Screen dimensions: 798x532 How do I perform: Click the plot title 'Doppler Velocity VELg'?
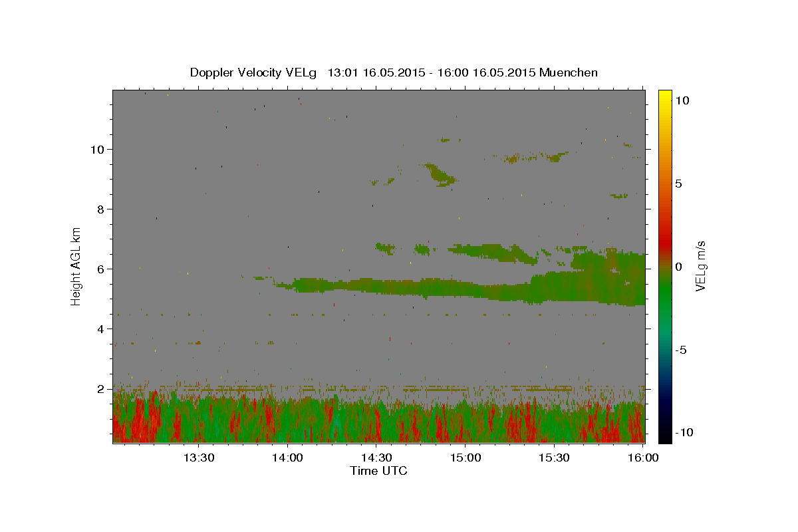pyautogui.click(x=254, y=72)
